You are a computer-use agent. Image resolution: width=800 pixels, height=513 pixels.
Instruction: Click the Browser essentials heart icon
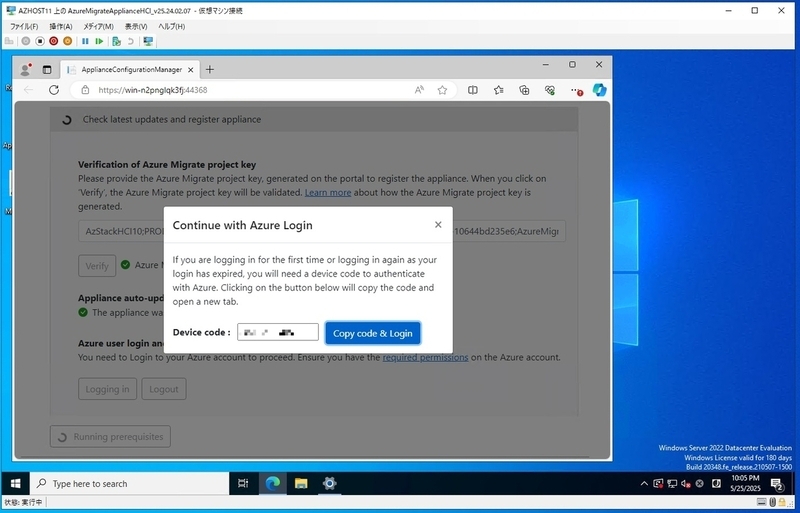pyautogui.click(x=549, y=90)
